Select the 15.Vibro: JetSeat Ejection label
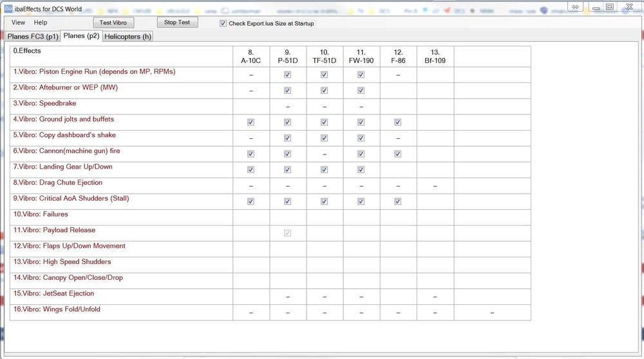The image size is (644, 359). pyautogui.click(x=53, y=293)
